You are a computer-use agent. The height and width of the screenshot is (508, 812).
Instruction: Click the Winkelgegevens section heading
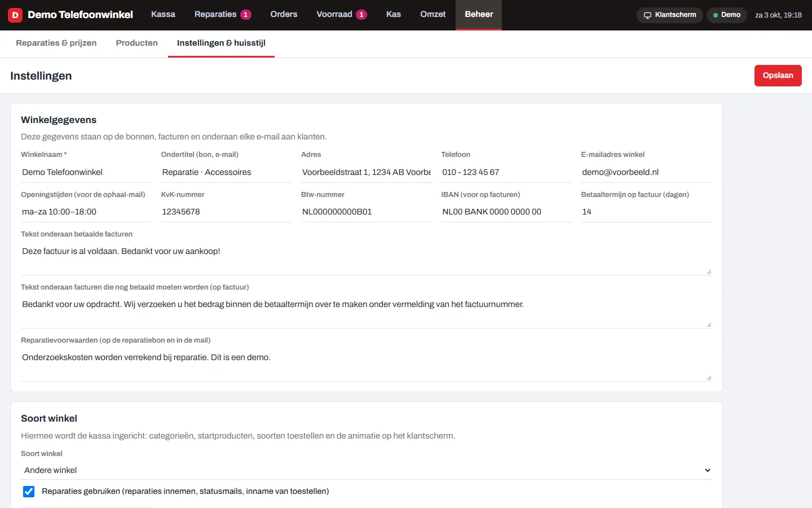[59, 120]
